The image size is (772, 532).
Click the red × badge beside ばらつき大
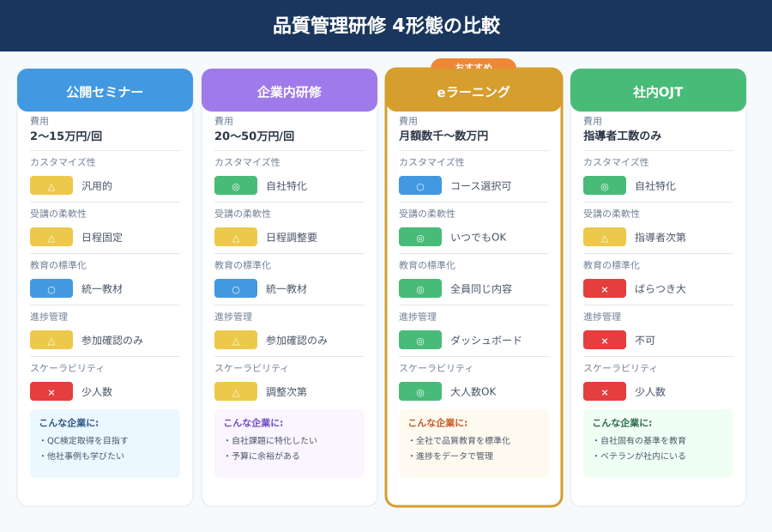coord(605,288)
